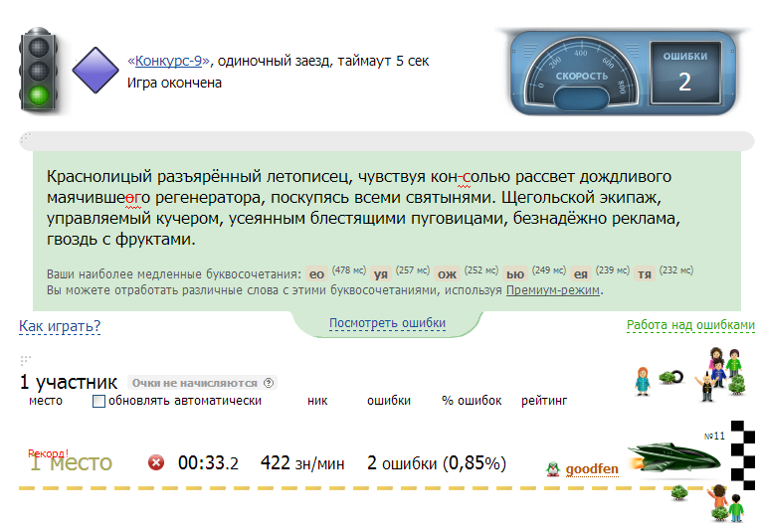Click the 'Рекорд!' label
This screenshot has height=532, width=761.
(48, 453)
